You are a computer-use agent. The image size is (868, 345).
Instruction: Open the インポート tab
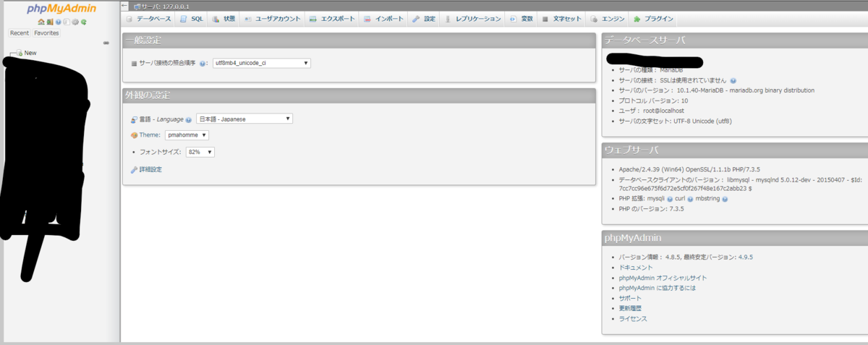(x=383, y=19)
